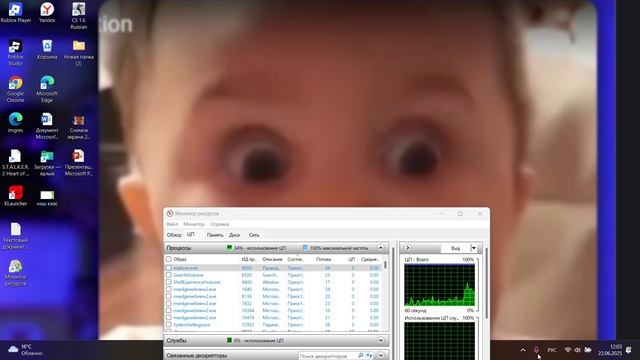Open the Wi-Fi network tray icon

[x=568, y=350]
